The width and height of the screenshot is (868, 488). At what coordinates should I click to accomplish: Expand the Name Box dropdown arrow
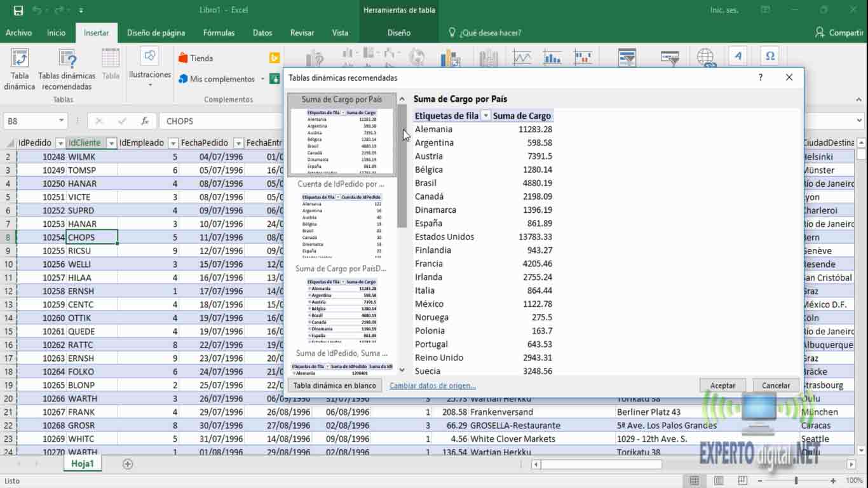(62, 121)
